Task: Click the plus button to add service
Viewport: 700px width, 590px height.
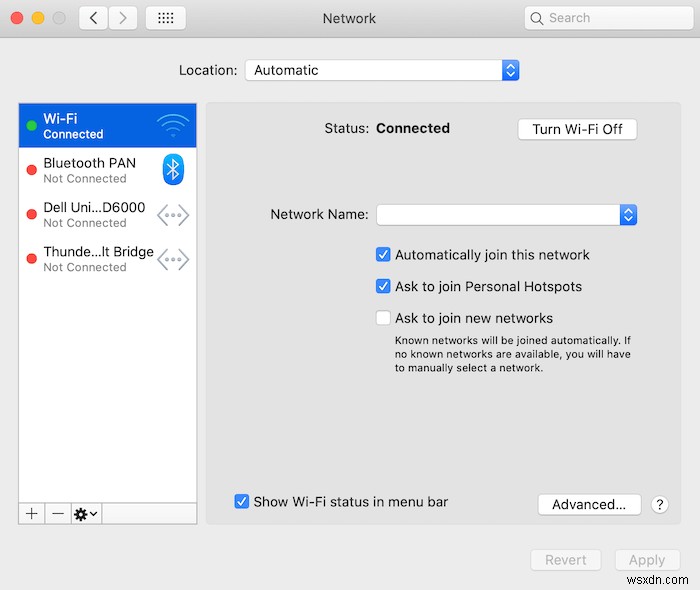Action: (x=32, y=513)
